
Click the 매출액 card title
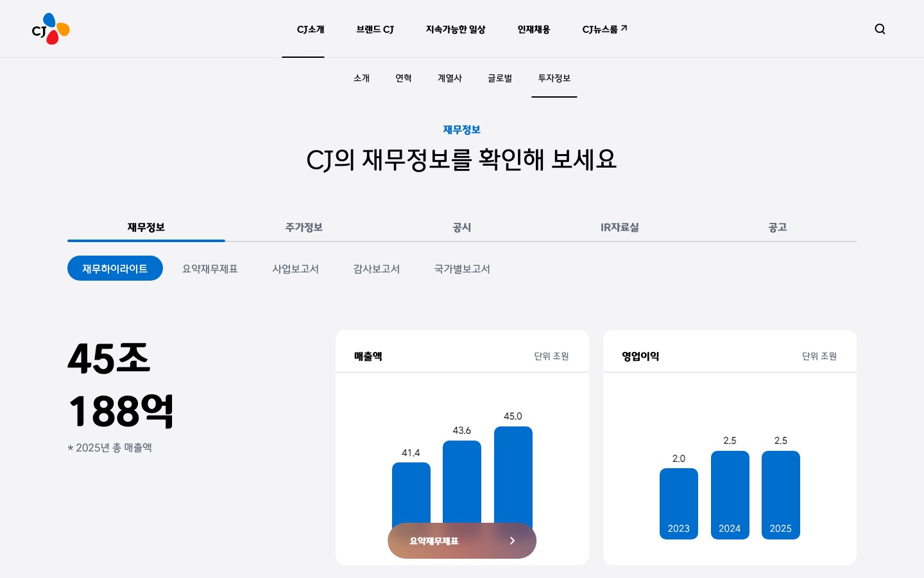[x=368, y=356]
